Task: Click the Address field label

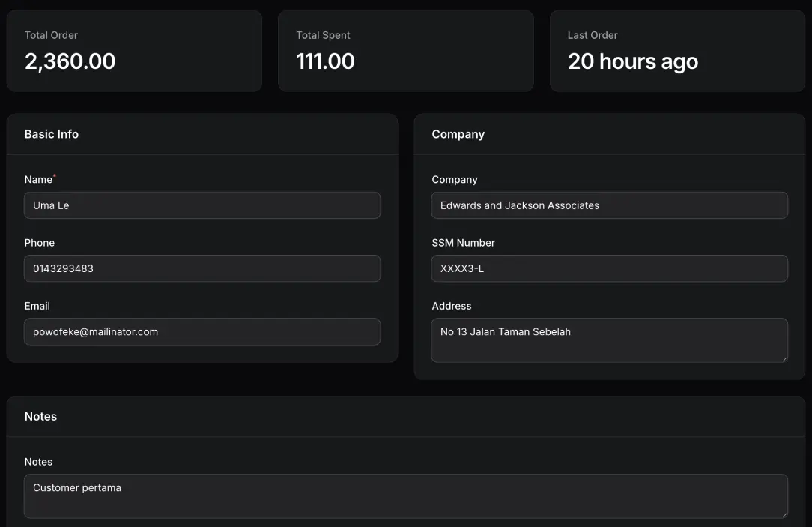Action: click(x=452, y=306)
